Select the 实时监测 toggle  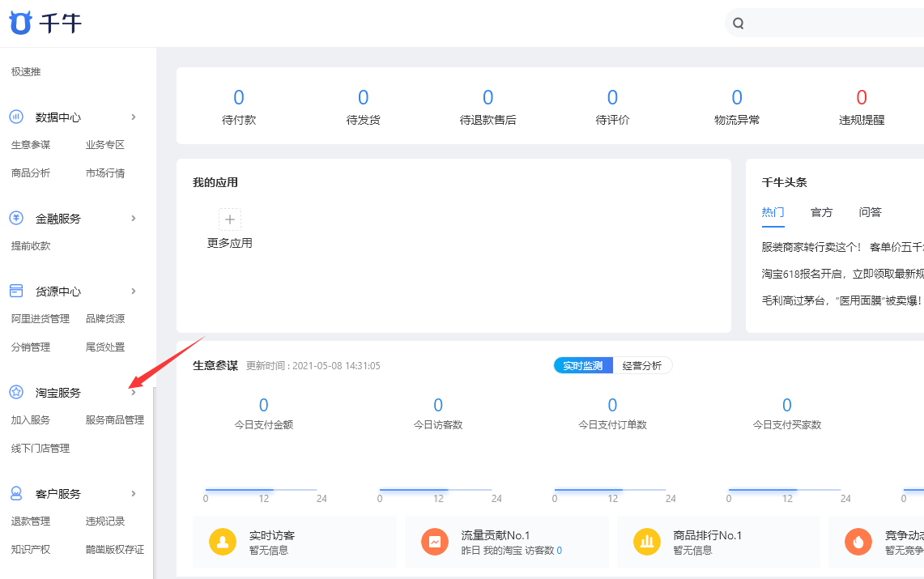click(583, 366)
